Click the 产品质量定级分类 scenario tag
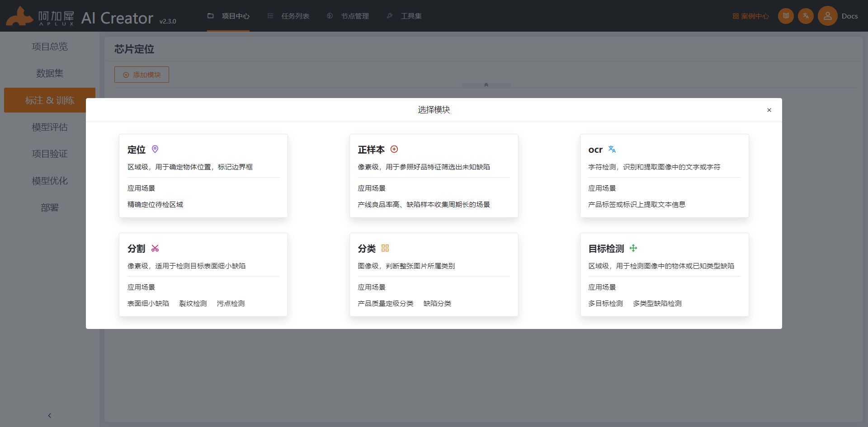 (x=386, y=304)
